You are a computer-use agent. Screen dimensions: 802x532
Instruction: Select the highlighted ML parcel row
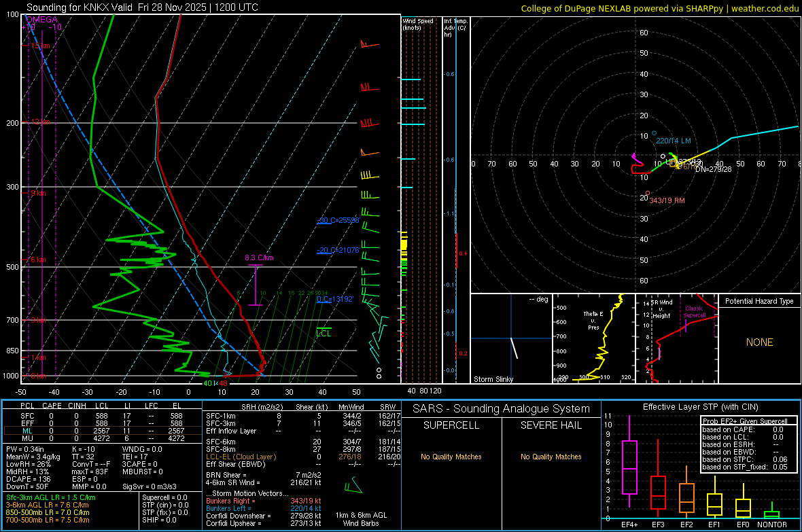(x=103, y=431)
